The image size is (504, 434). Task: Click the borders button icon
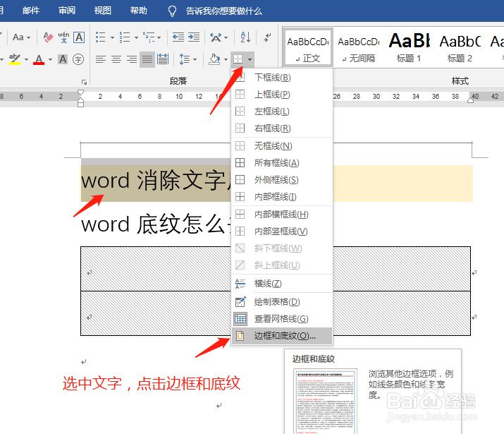pos(238,59)
